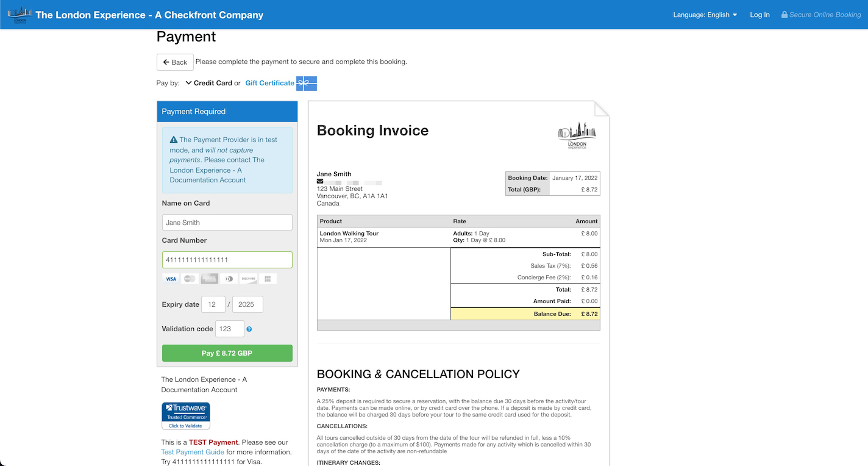Click the expiry month field
The height and width of the screenshot is (466, 868).
point(213,304)
